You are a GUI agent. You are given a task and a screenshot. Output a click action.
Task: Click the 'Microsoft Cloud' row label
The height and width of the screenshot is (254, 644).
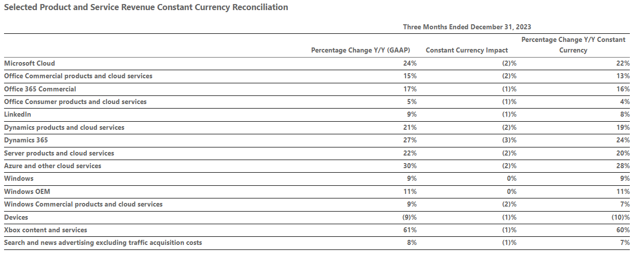click(29, 64)
